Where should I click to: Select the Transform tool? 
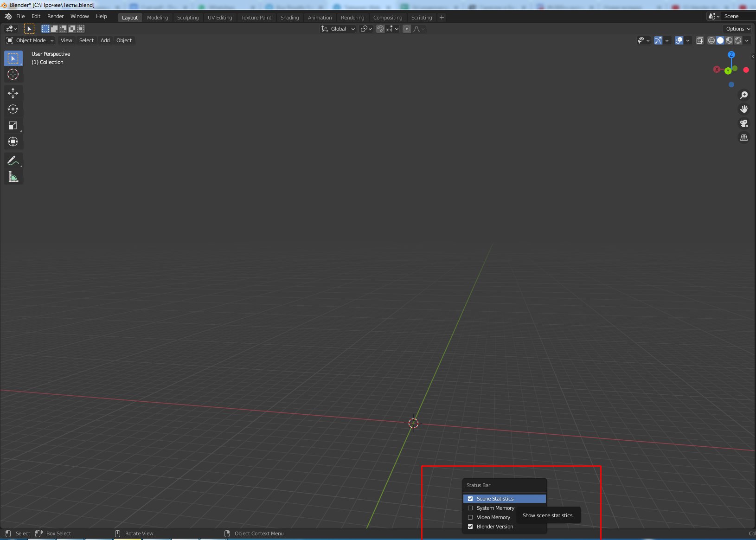13,141
